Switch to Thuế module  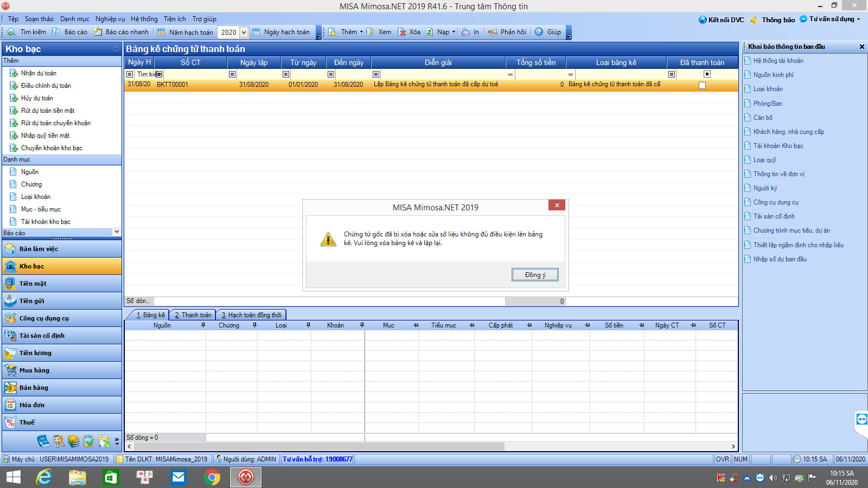[62, 422]
